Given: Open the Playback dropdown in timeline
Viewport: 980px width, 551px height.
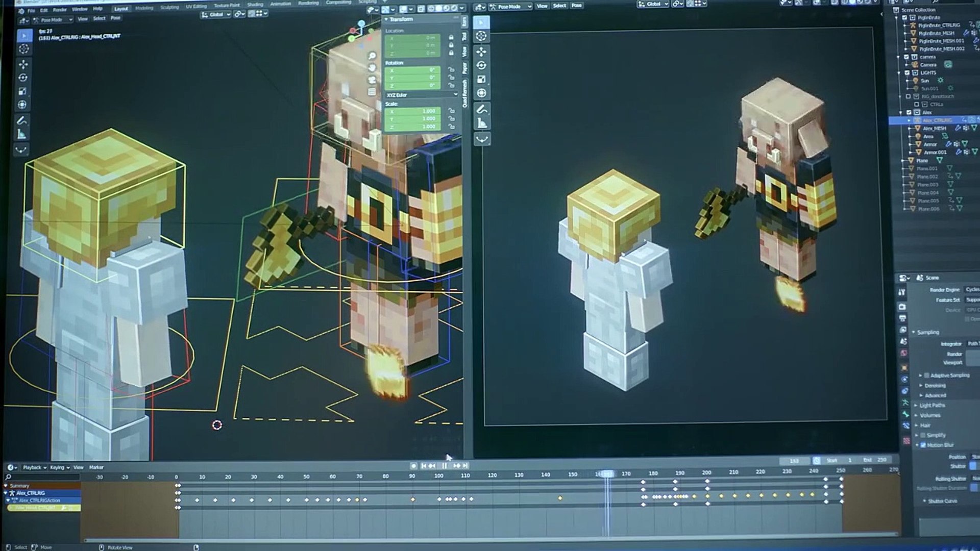Looking at the screenshot, I should (34, 467).
